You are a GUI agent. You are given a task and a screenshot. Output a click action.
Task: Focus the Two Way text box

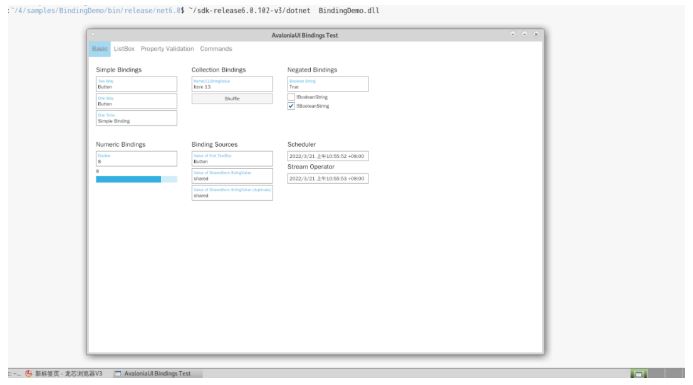pyautogui.click(x=137, y=84)
